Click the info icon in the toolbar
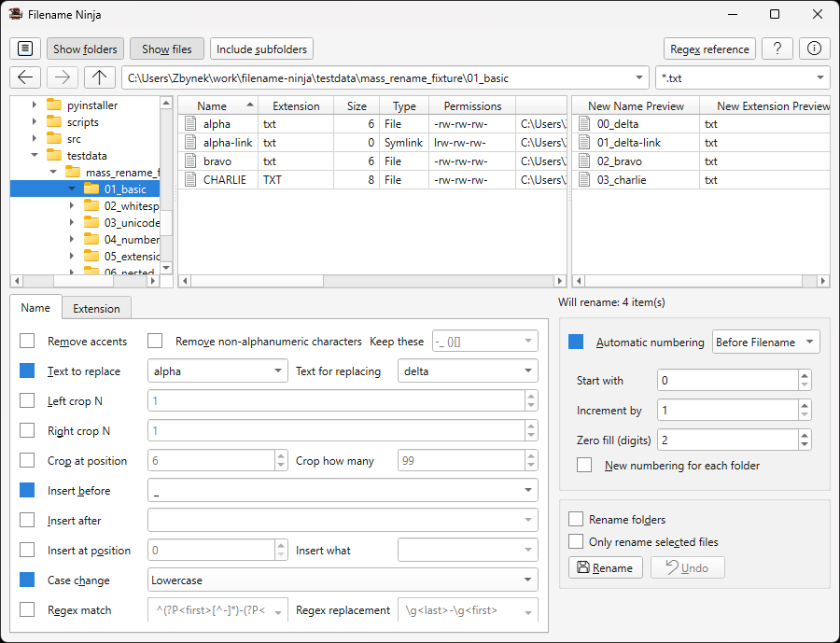 [x=814, y=48]
